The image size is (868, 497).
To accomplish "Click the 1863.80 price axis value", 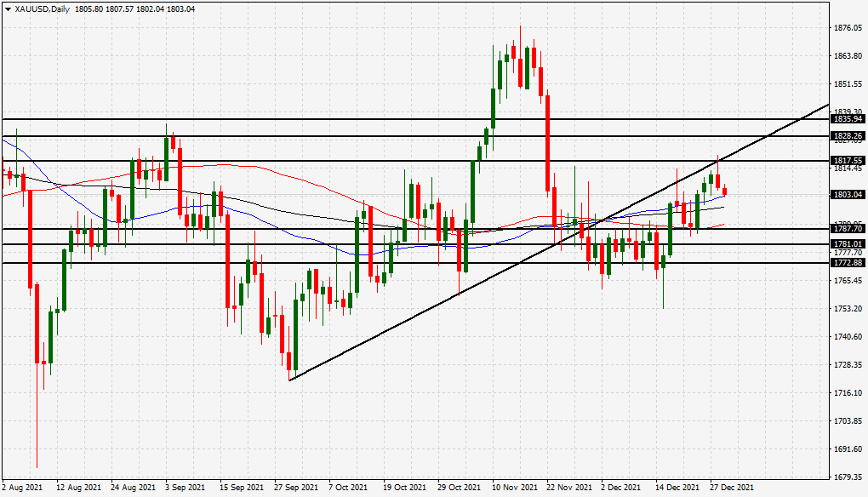I will (x=848, y=56).
